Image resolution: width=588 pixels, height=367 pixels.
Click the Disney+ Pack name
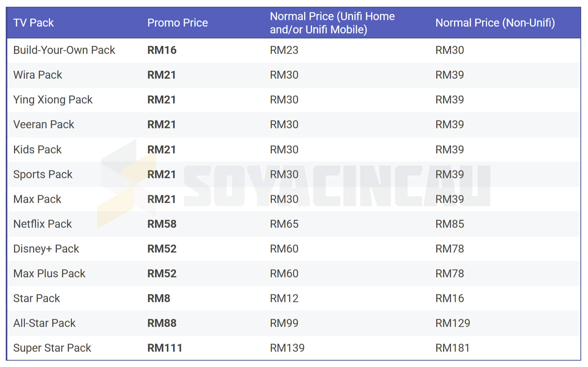coord(46,249)
